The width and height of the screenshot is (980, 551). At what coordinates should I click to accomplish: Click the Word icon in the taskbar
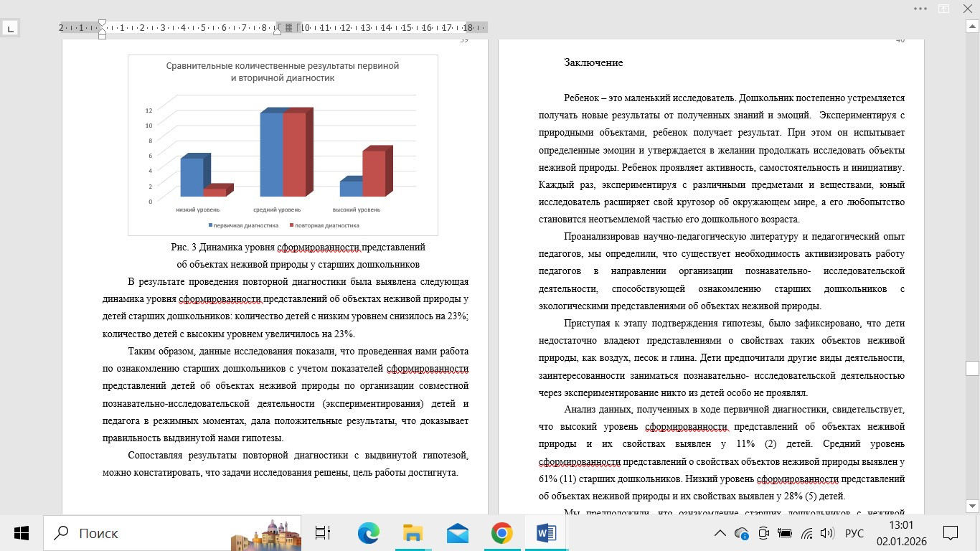[x=546, y=533]
